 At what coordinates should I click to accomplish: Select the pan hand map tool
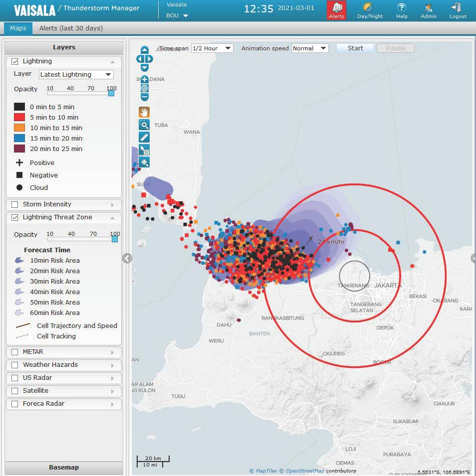point(144,112)
